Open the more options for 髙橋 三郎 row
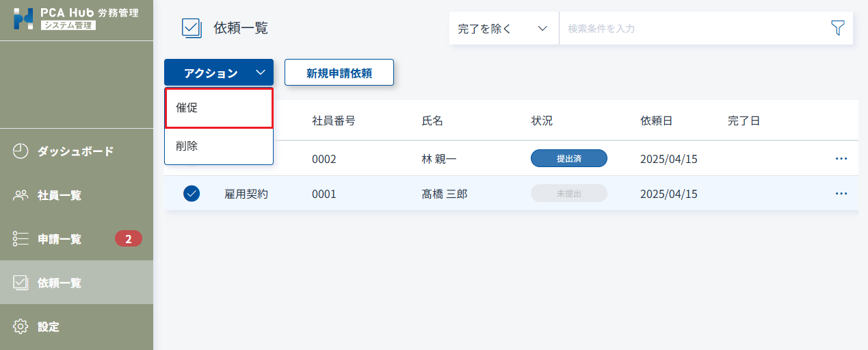 841,194
